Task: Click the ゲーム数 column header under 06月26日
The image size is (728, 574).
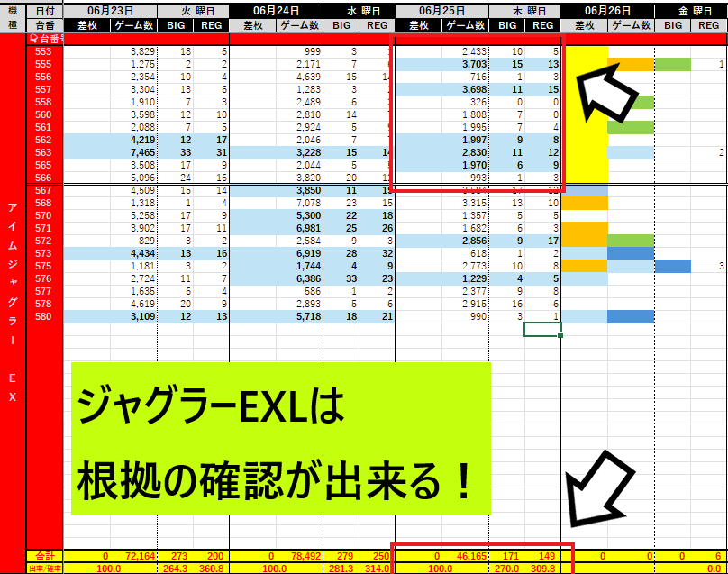Action: [632, 25]
